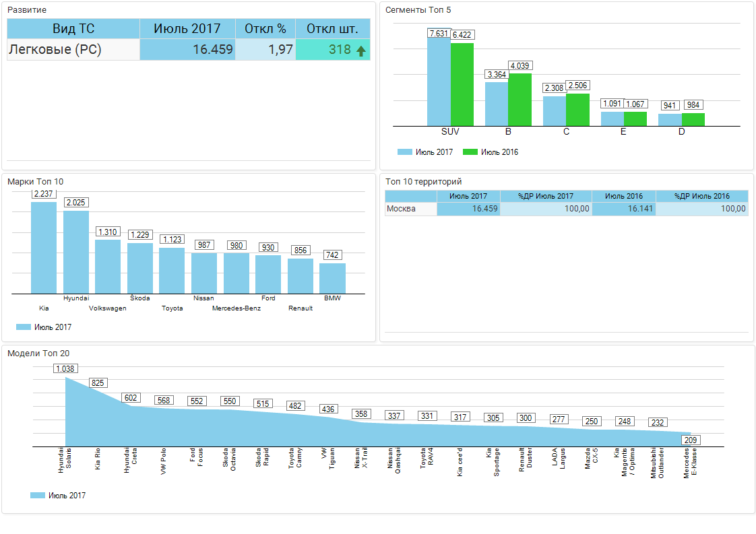756x534 pixels.
Task: Click the 825 data label for Kia Rio
Action: 98,382
